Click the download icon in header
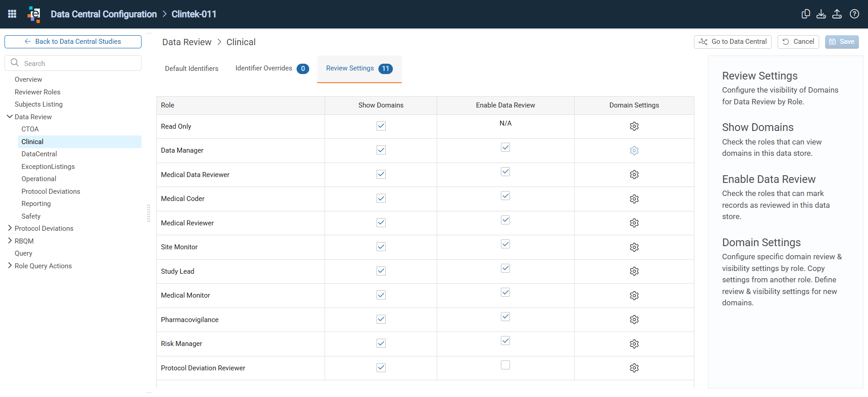The height and width of the screenshot is (397, 868). tap(821, 14)
